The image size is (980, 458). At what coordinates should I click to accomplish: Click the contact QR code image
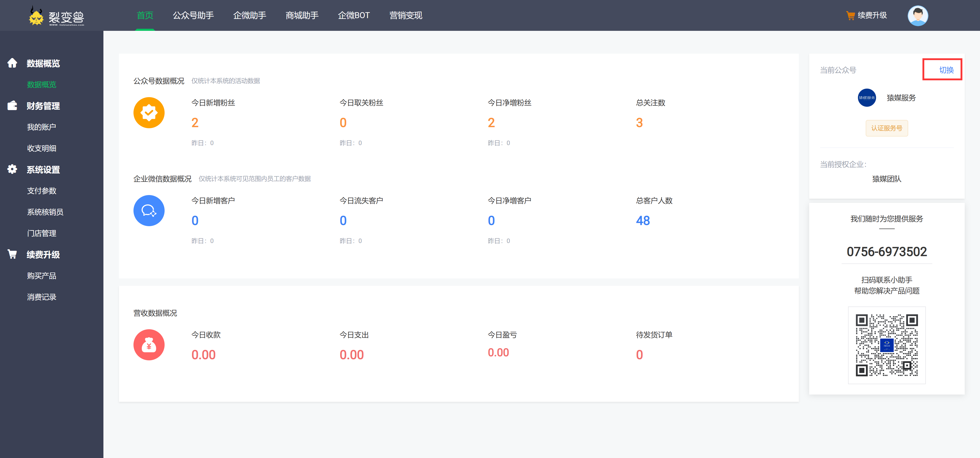click(x=886, y=345)
